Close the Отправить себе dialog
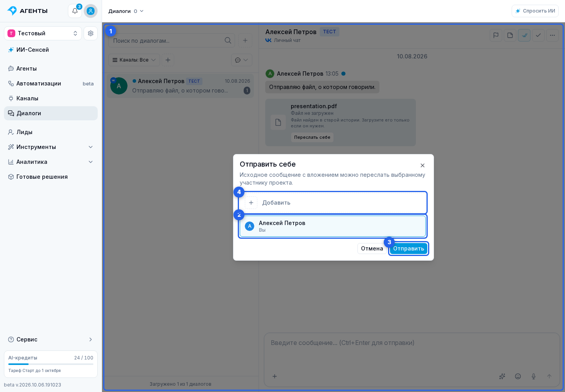The image size is (565, 392). [423, 165]
